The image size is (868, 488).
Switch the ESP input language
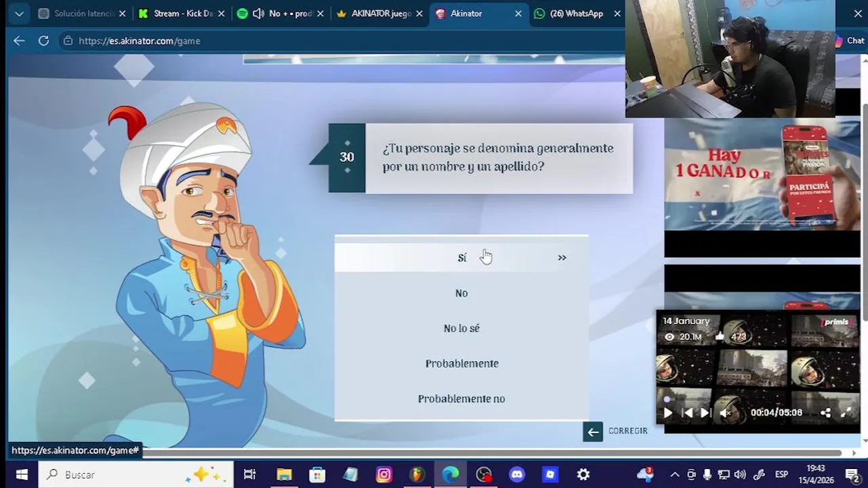pyautogui.click(x=781, y=474)
